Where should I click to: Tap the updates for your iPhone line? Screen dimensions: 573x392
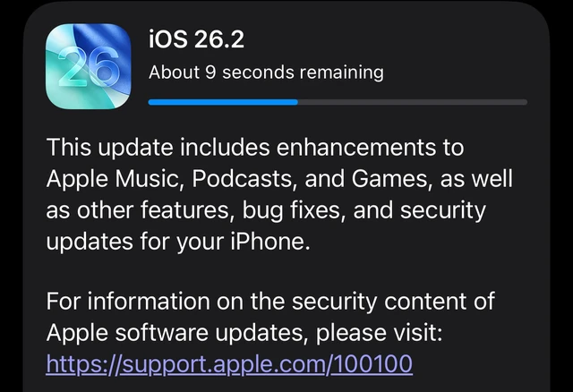click(178, 242)
